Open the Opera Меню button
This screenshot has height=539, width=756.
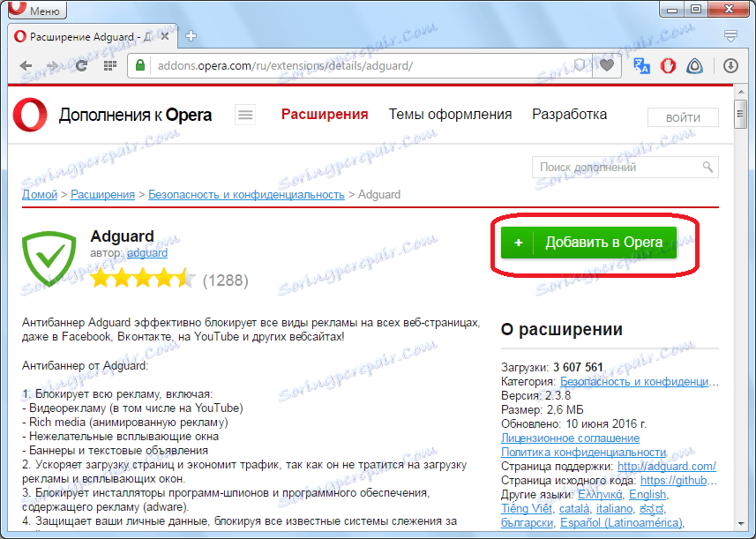coord(37,10)
